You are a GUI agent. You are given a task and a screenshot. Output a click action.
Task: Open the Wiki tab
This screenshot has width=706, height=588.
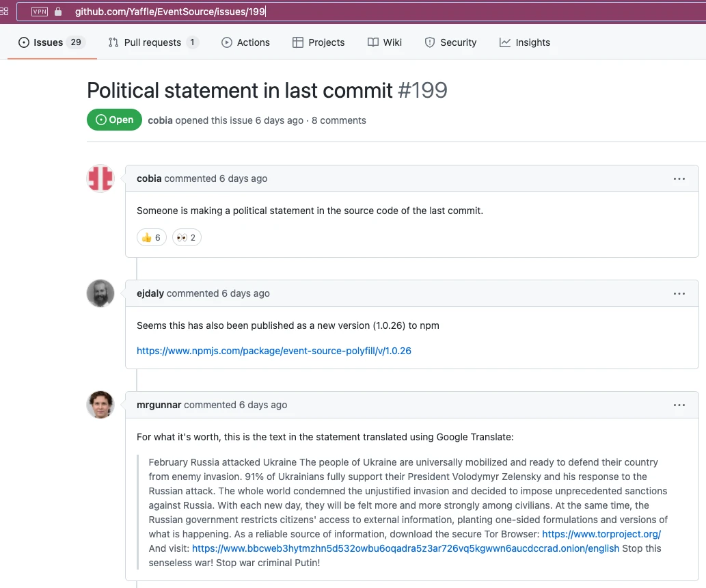click(x=385, y=42)
